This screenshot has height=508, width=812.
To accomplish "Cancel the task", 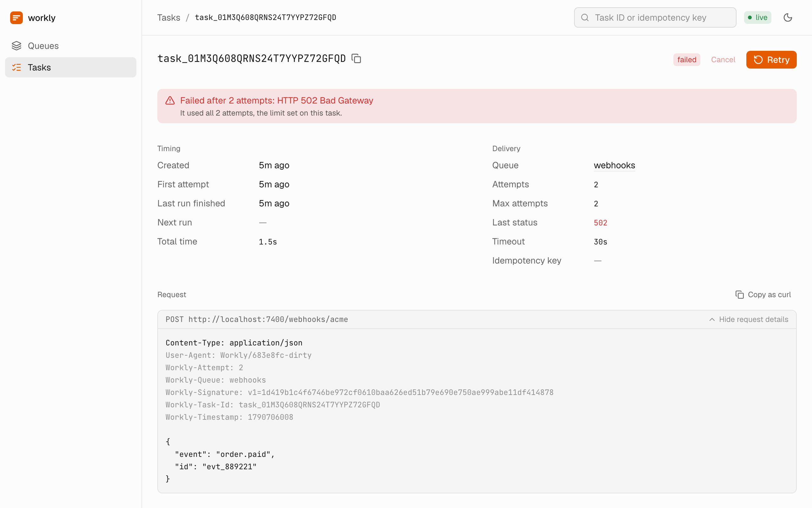I will coord(723,60).
